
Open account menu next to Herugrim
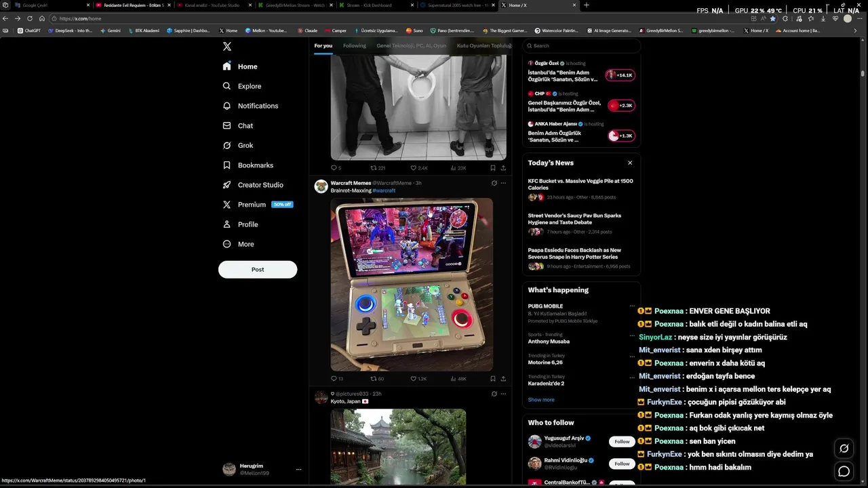click(298, 469)
